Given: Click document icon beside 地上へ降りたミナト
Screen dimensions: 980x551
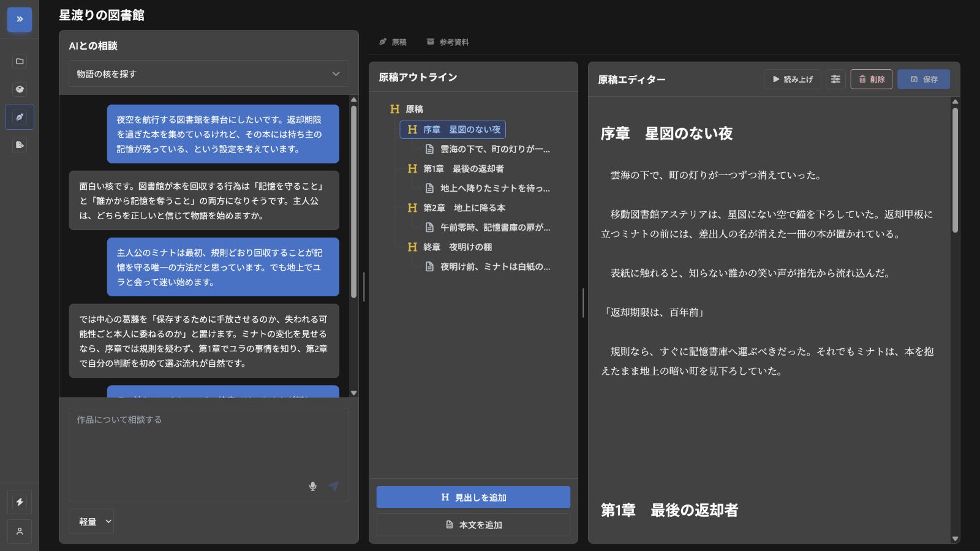Looking at the screenshot, I should click(430, 189).
